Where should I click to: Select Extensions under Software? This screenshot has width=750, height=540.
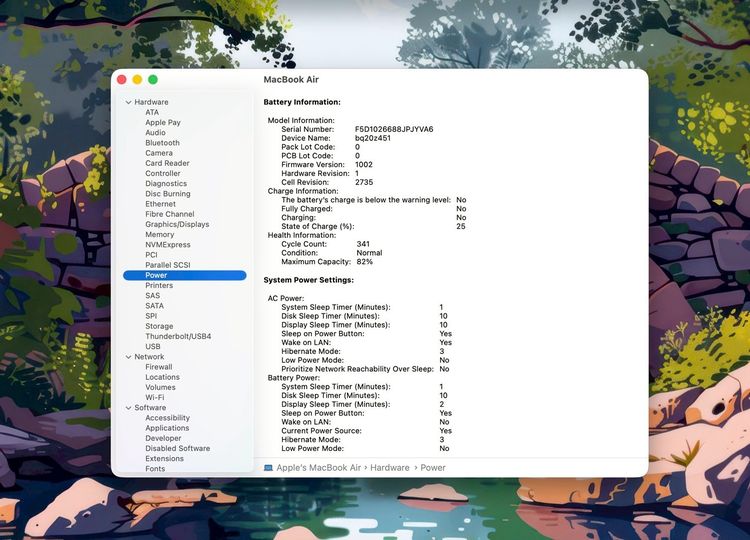165,459
